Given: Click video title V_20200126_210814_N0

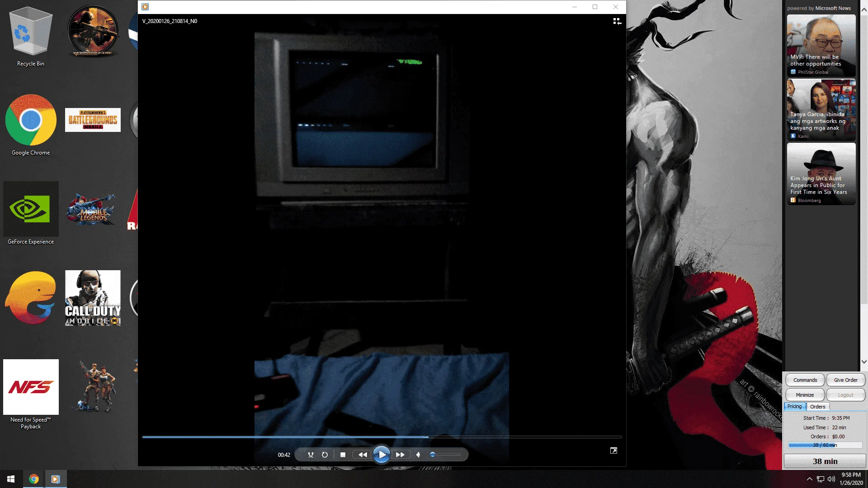Looking at the screenshot, I should click(170, 21).
